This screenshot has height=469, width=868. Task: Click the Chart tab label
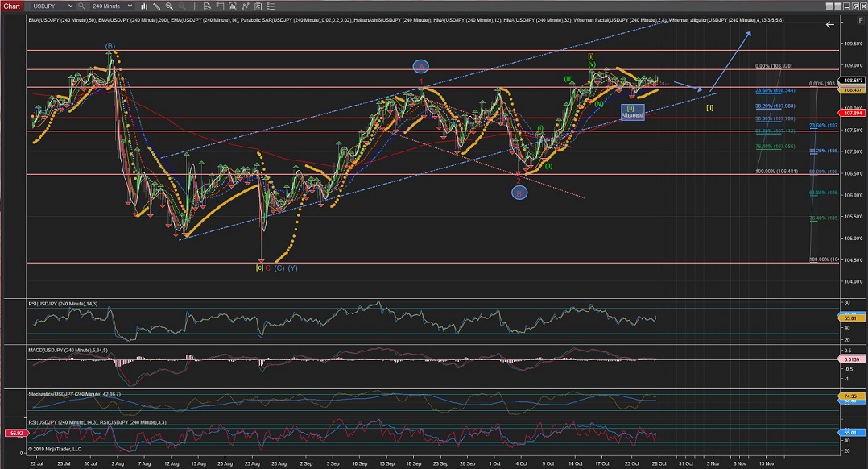tap(12, 6)
